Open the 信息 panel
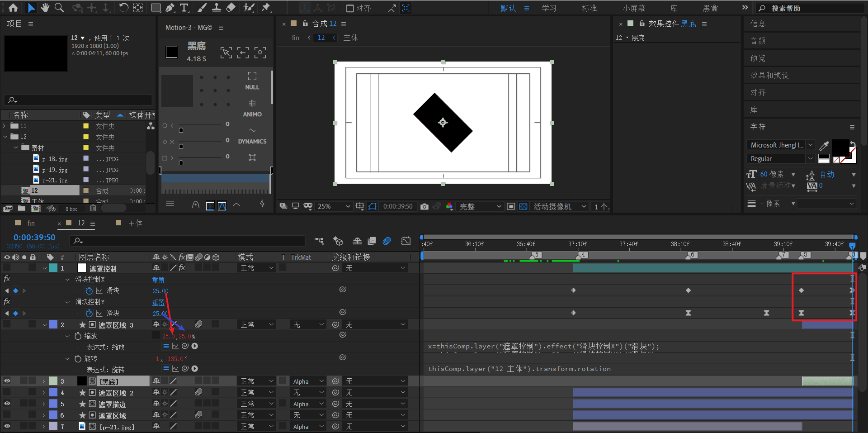868x433 pixels. [x=758, y=24]
